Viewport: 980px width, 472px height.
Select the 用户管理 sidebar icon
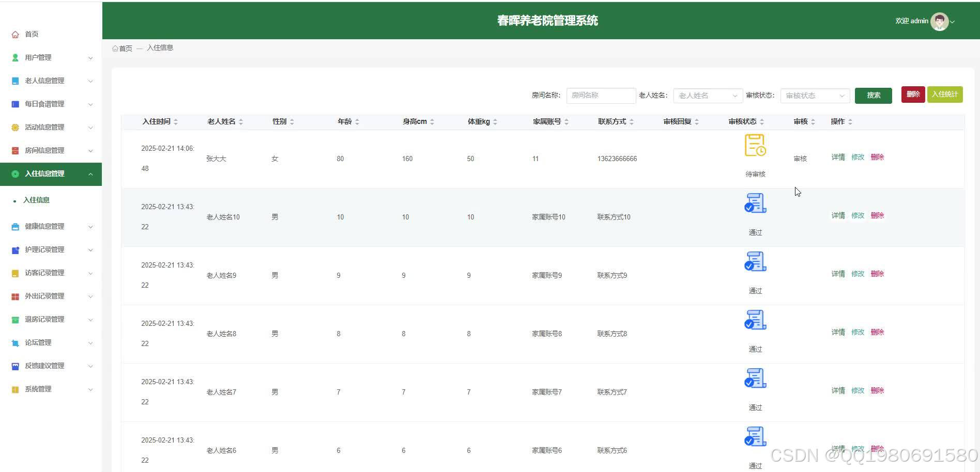[x=15, y=57]
